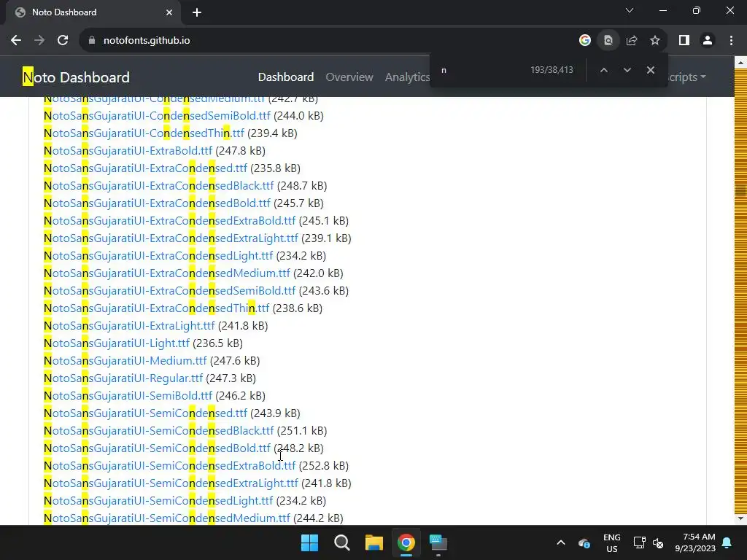Viewport: 747px width, 560px height.
Task: Reload the Noto Dashboard page
Action: click(63, 41)
